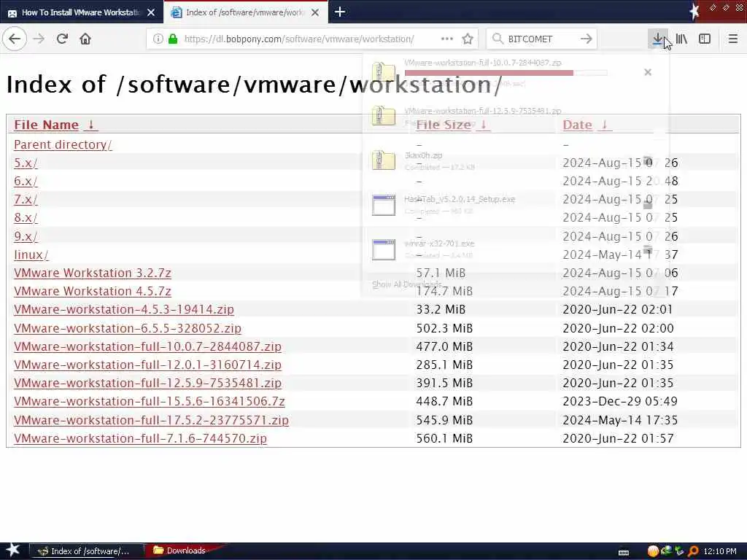Switch to How To Install VMware tab
Viewport: 747px width, 560px height.
click(x=82, y=12)
